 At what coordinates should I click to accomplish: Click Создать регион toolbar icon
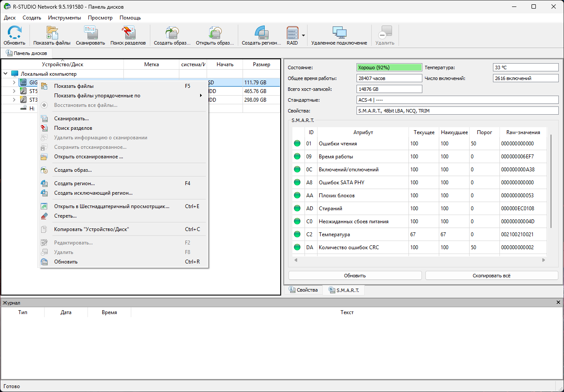click(x=262, y=35)
